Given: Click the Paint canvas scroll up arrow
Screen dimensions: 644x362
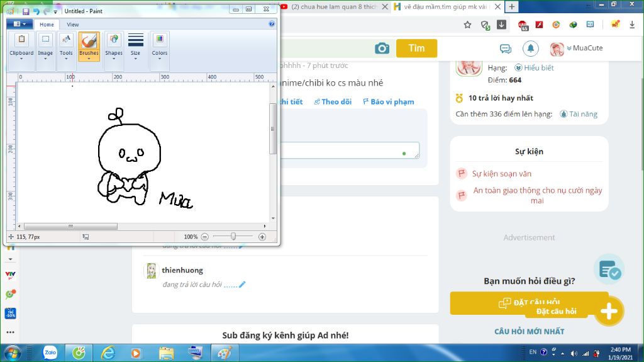Looking at the screenshot, I should pyautogui.click(x=273, y=86).
